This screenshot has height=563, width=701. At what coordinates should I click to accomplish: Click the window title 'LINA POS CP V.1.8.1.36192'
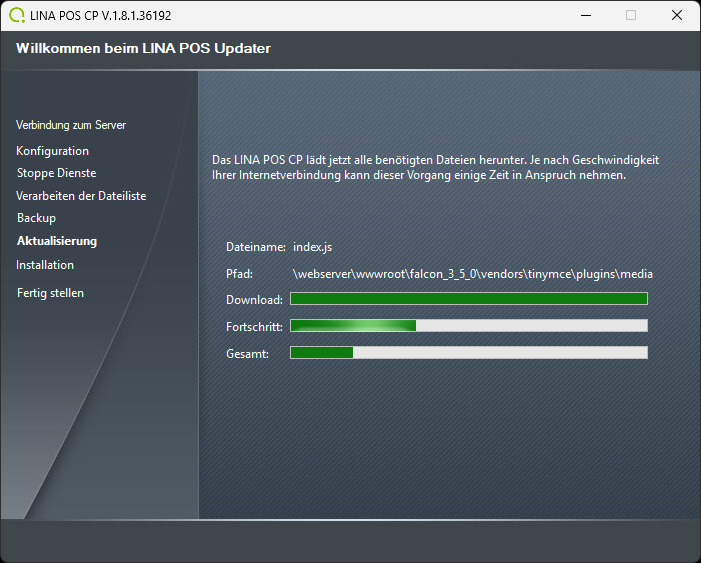pyautogui.click(x=101, y=16)
